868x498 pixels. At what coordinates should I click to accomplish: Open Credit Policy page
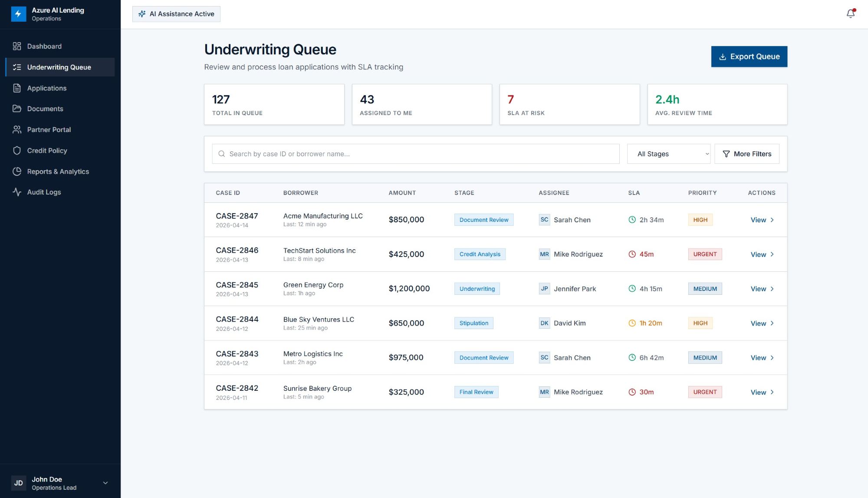coord(60,150)
